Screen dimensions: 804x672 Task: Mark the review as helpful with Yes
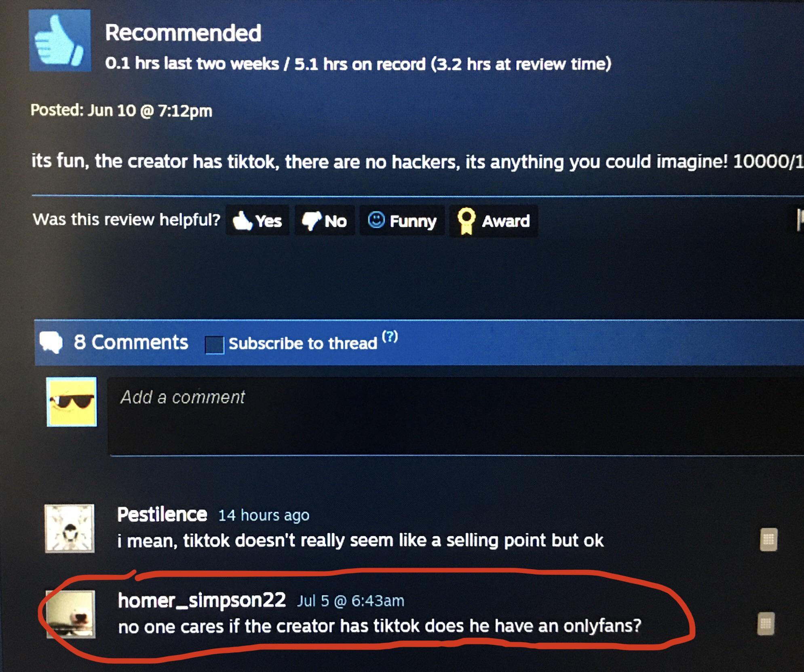(x=257, y=221)
